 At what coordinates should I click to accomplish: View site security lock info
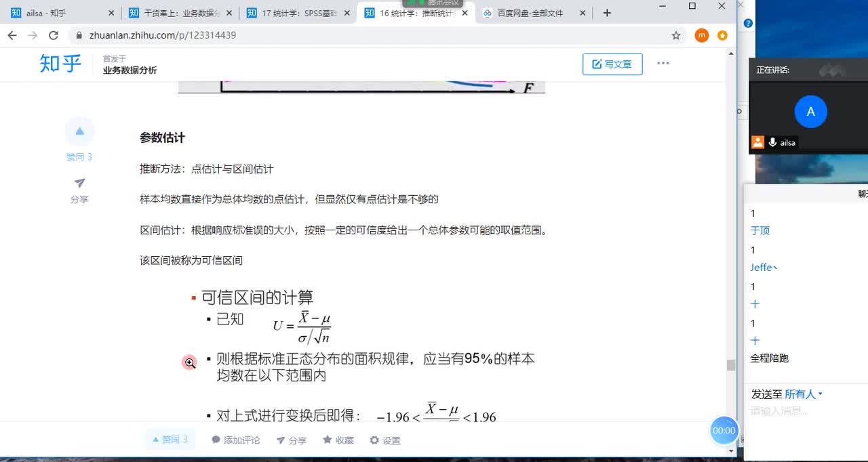tap(80, 35)
